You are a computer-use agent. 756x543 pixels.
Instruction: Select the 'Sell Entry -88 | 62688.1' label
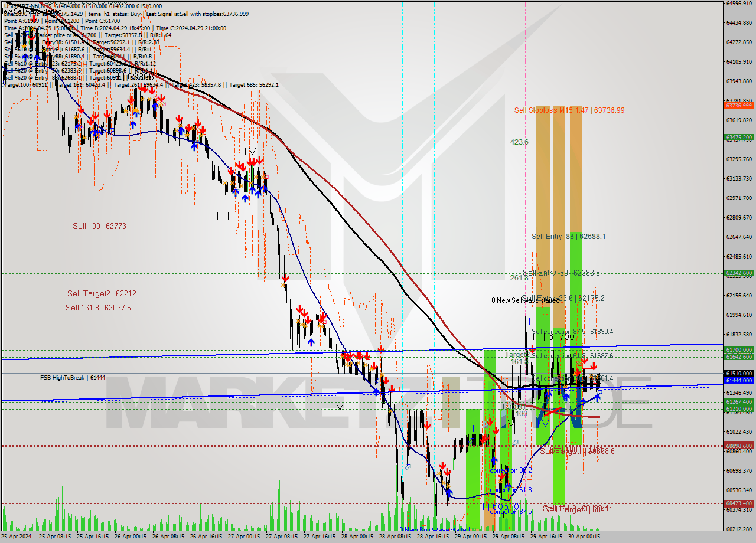pyautogui.click(x=568, y=237)
